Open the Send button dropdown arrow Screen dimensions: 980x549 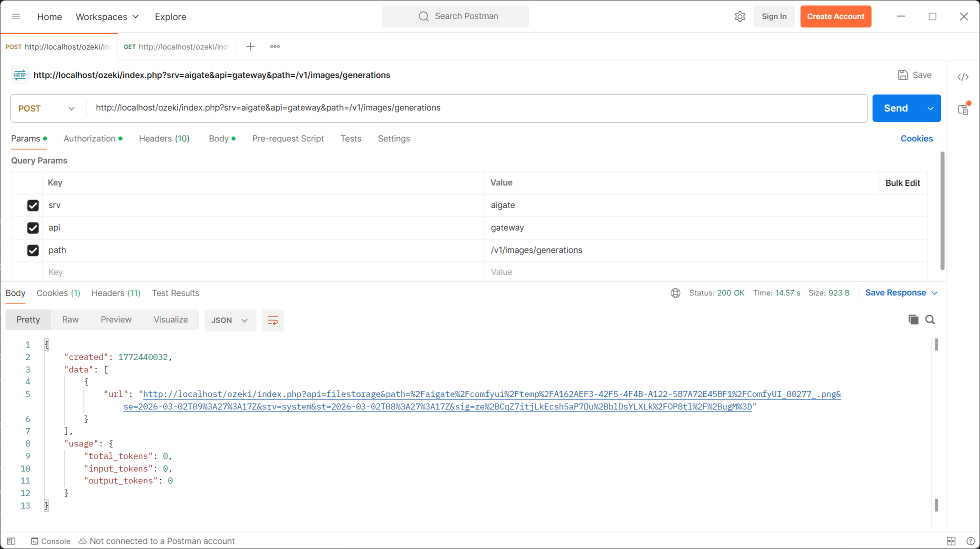(930, 108)
